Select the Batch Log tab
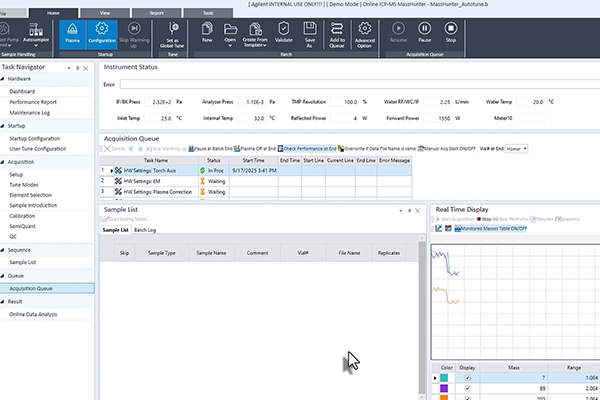 pos(145,230)
